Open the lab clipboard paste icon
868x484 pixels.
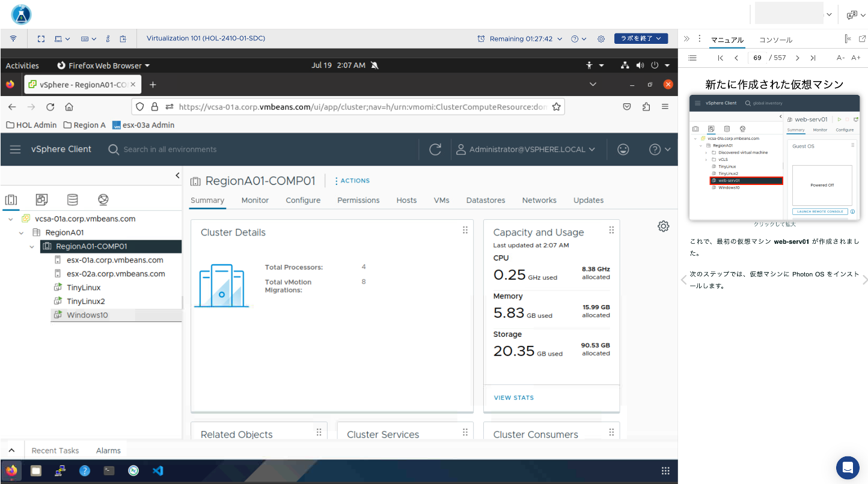(123, 38)
